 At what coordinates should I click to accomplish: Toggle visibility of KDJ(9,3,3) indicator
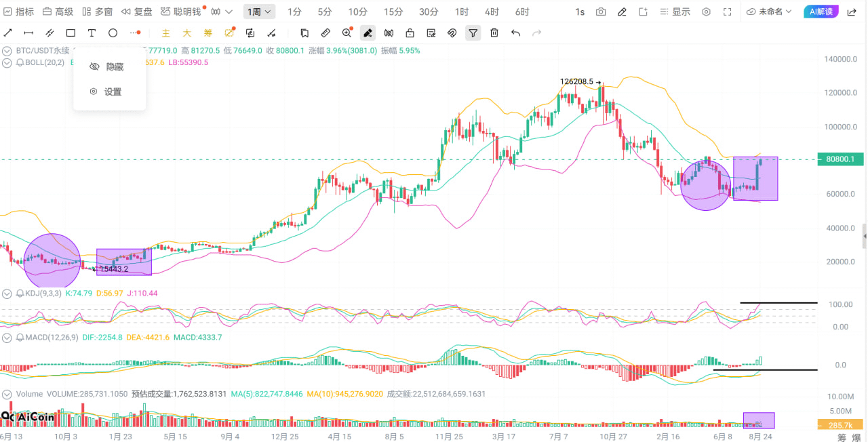[x=8, y=294]
